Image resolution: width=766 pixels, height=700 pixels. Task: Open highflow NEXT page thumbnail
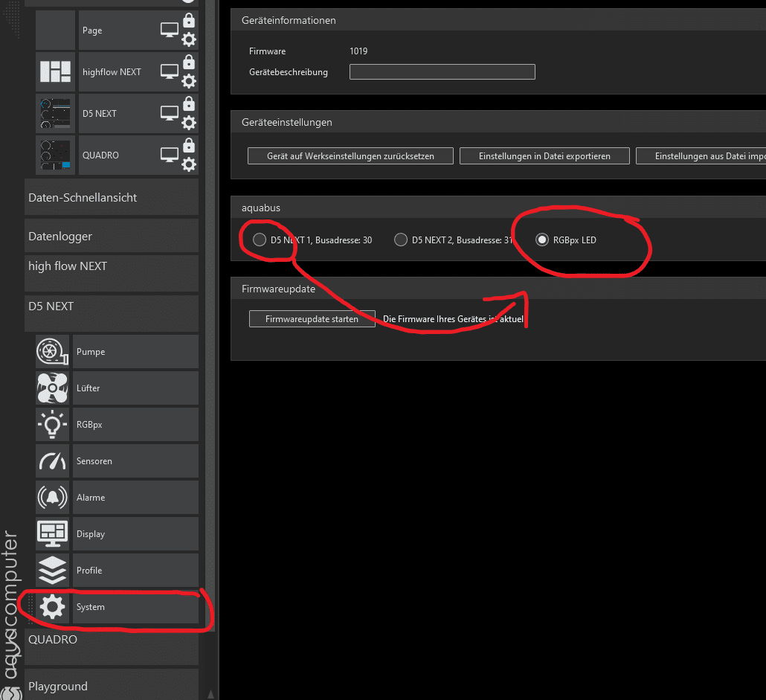tap(55, 72)
